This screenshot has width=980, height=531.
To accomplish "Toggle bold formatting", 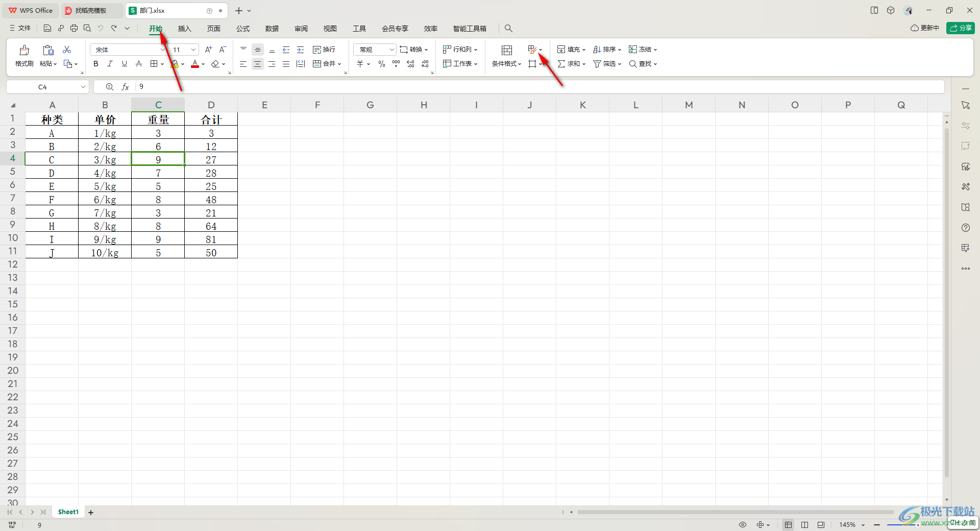I will (x=95, y=64).
